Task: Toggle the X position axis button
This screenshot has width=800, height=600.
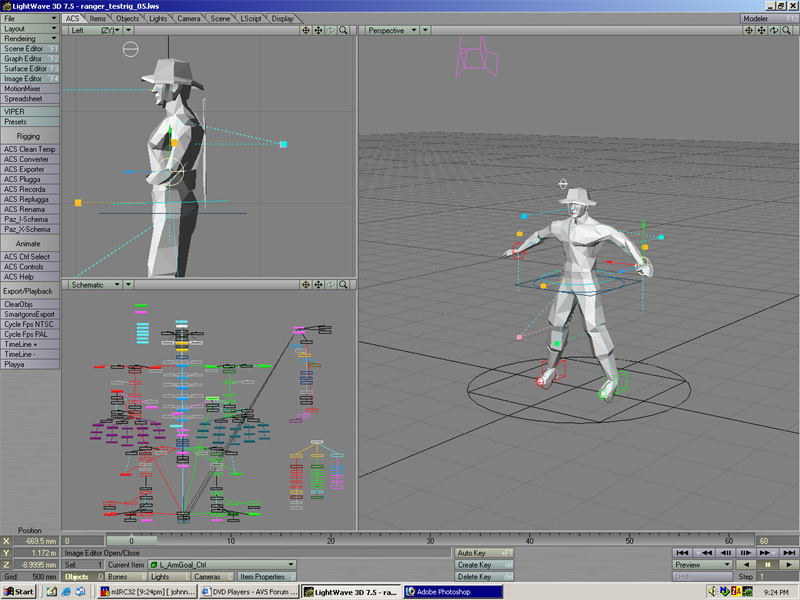Action: (x=7, y=541)
